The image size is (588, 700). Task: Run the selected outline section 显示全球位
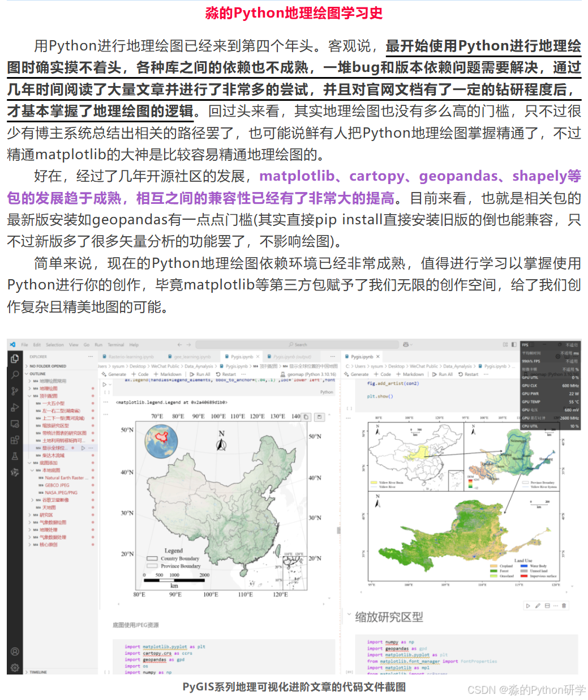click(83, 448)
